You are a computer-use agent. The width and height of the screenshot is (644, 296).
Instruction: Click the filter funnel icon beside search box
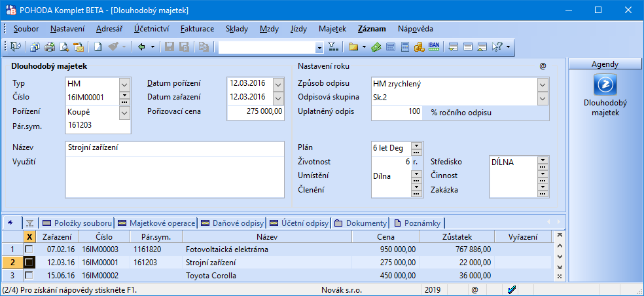(334, 47)
